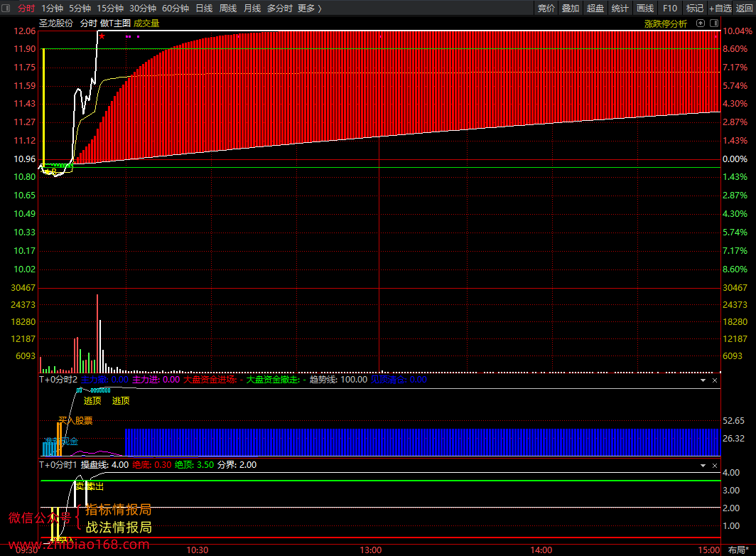Click the 叠加 overlay button
Viewport: 756px width, 556px height.
tap(571, 9)
